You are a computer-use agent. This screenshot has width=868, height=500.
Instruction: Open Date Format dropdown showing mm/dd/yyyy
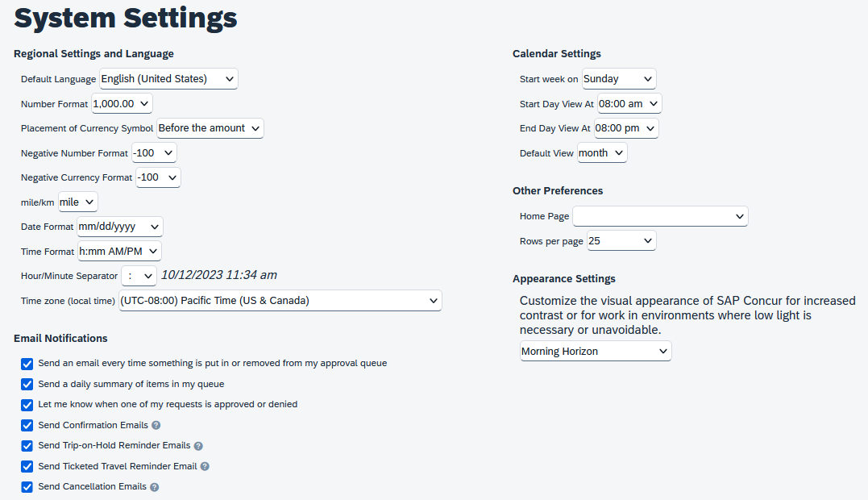120,227
